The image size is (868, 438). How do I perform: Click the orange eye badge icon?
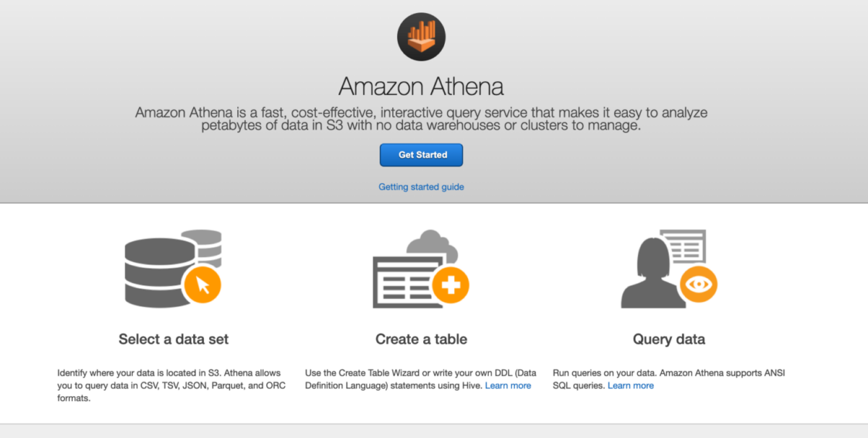click(699, 284)
